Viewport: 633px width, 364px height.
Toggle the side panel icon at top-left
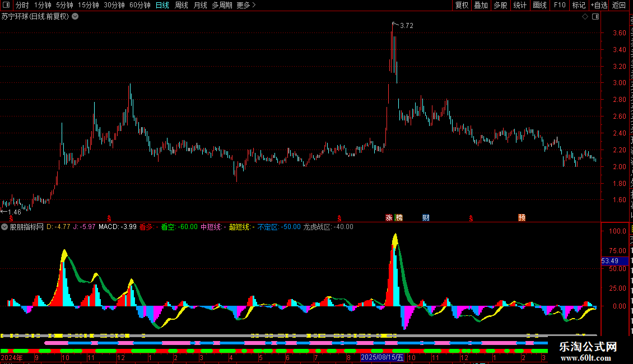[x=6, y=5]
